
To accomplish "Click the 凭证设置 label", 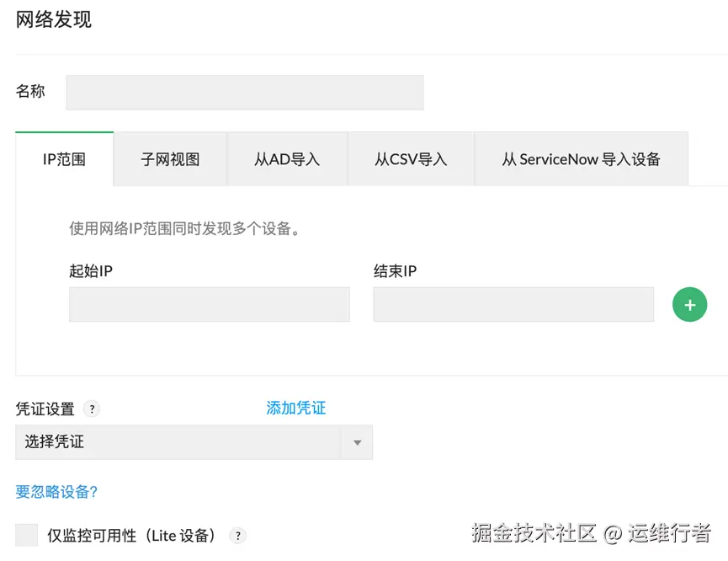I will click(x=45, y=409).
